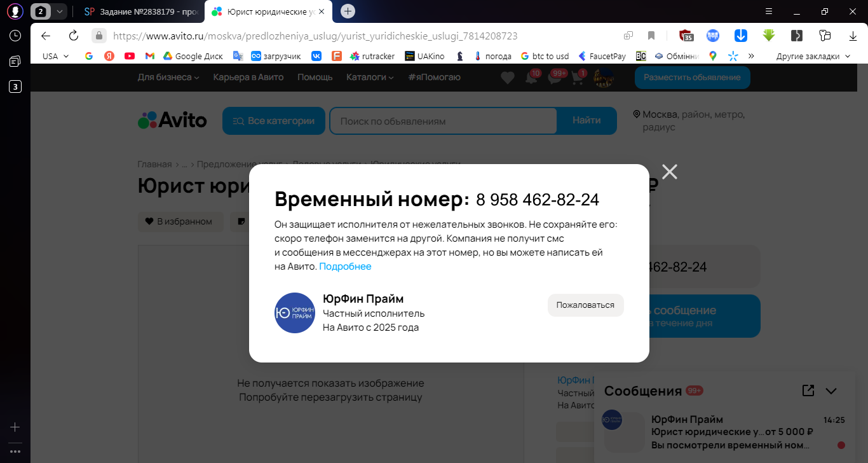This screenshot has width=868, height=463.
Task: Click the Avito logo
Action: [x=172, y=120]
